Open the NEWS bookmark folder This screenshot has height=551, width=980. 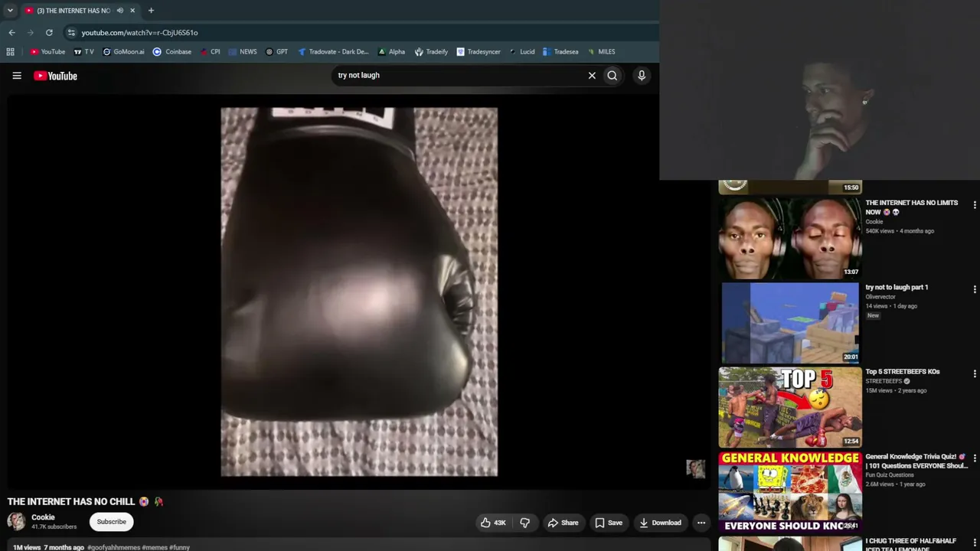pos(243,52)
